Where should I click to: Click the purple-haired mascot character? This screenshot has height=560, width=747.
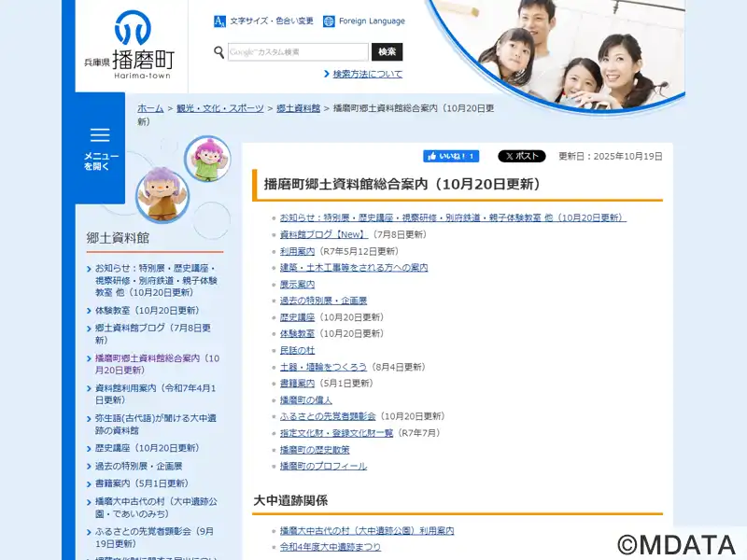click(x=162, y=193)
